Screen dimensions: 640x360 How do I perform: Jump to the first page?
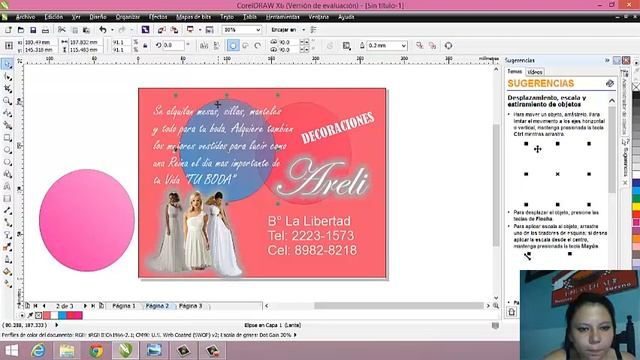(x=36, y=306)
